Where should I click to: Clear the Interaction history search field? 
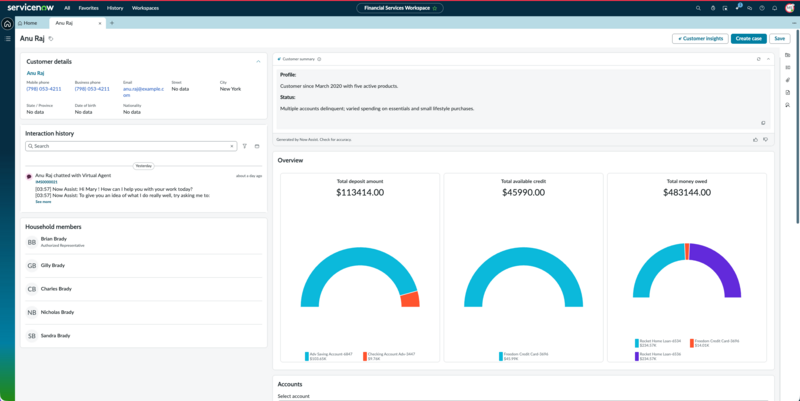(232, 146)
